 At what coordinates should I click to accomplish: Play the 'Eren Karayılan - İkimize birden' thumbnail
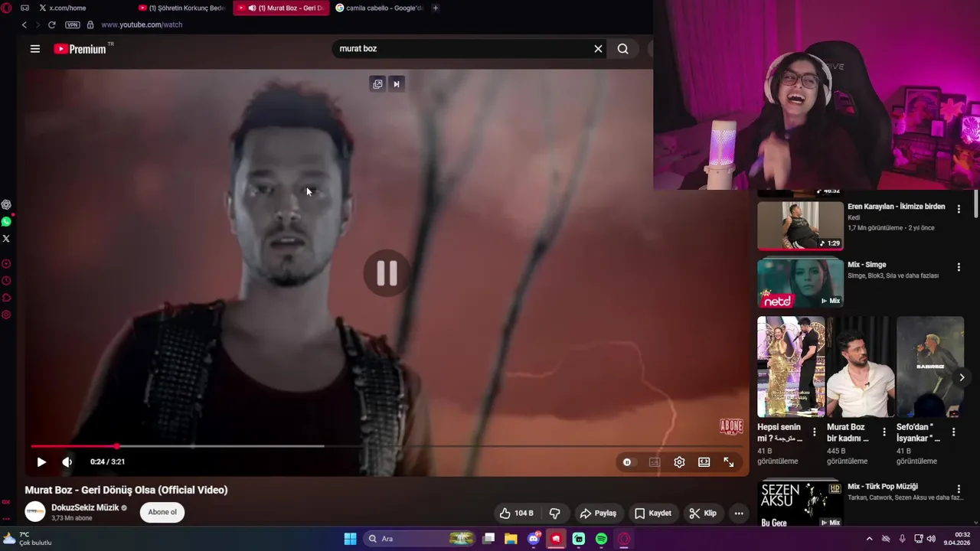pyautogui.click(x=800, y=226)
